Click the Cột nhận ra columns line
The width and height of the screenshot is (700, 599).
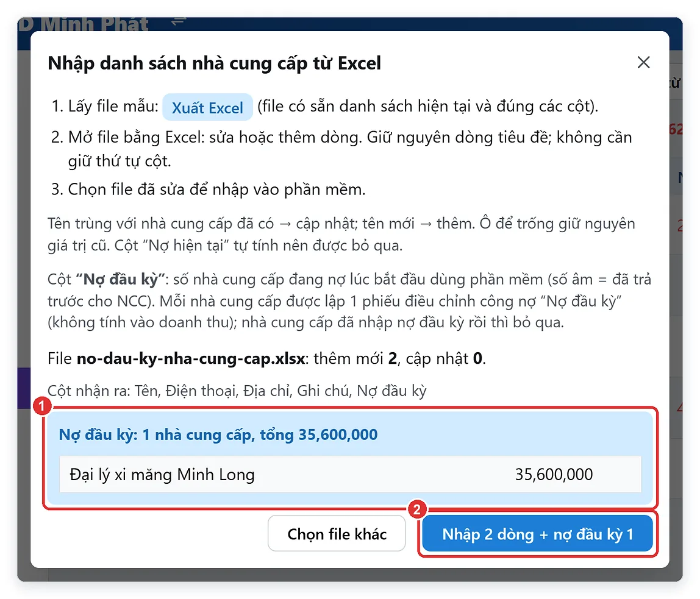(237, 391)
